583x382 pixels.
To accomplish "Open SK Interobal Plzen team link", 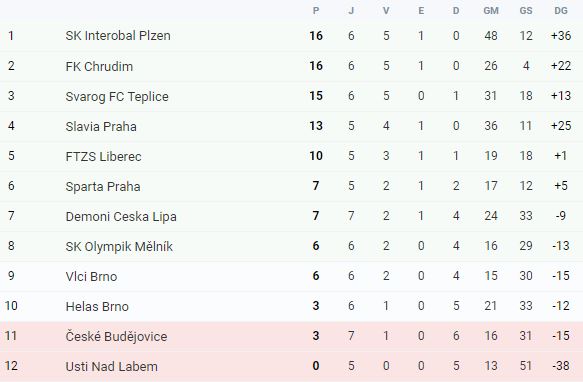I will click(x=118, y=36).
